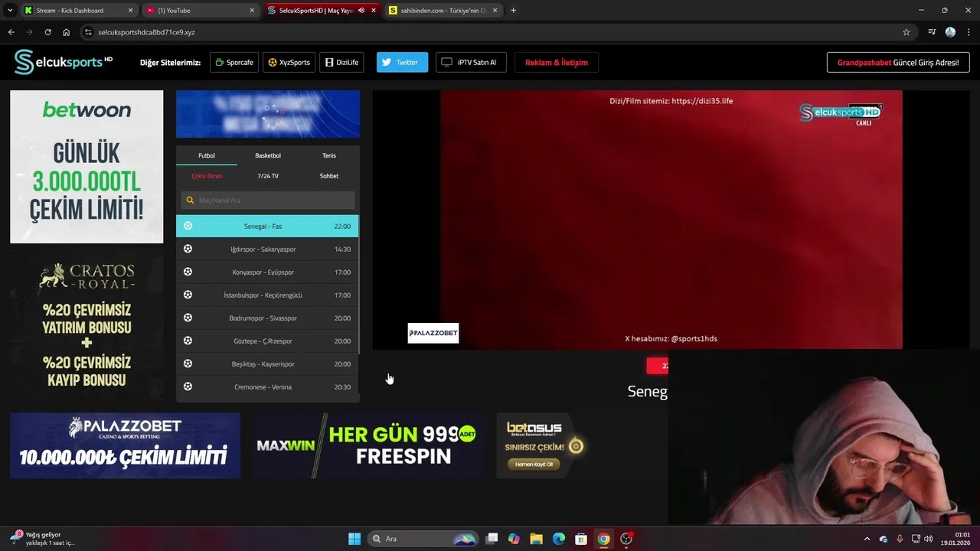Click the Twitter button
The width and height of the screenshot is (980, 551).
402,63
